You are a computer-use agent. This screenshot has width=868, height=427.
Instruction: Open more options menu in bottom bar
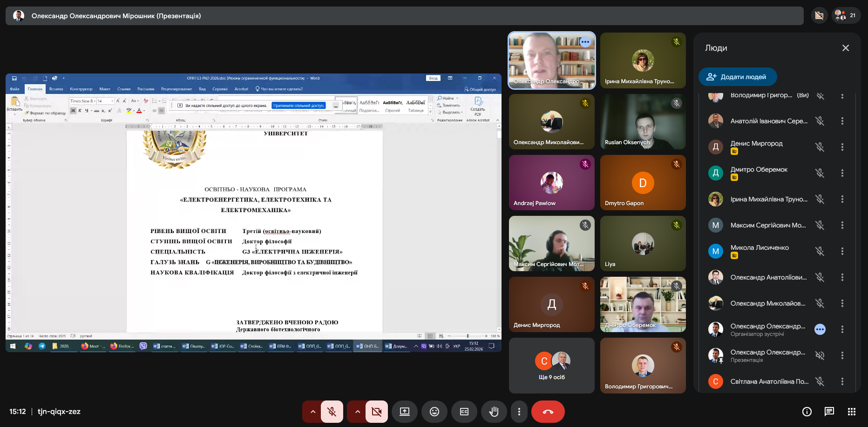519,412
